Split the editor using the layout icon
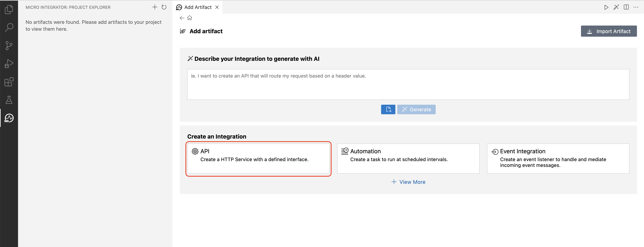The image size is (644, 247). pyautogui.click(x=626, y=7)
